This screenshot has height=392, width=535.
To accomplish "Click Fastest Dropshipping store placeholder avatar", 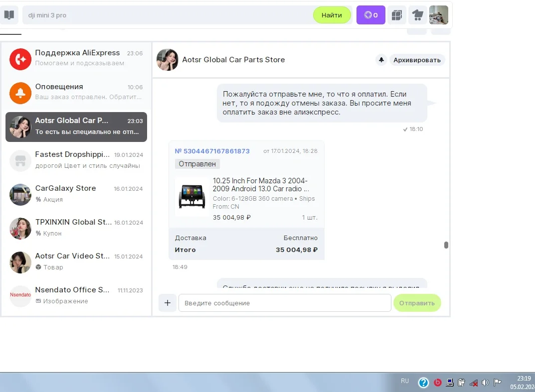I will pos(20,160).
